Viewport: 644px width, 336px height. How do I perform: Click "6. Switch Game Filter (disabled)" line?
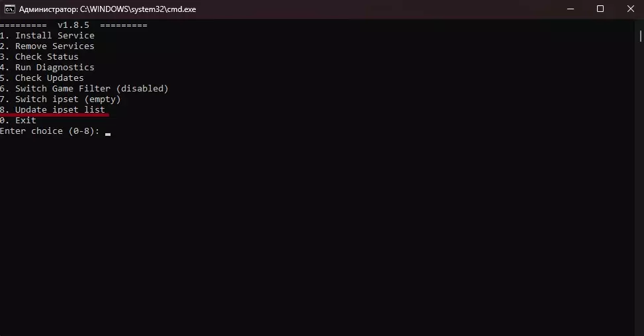[84, 89]
